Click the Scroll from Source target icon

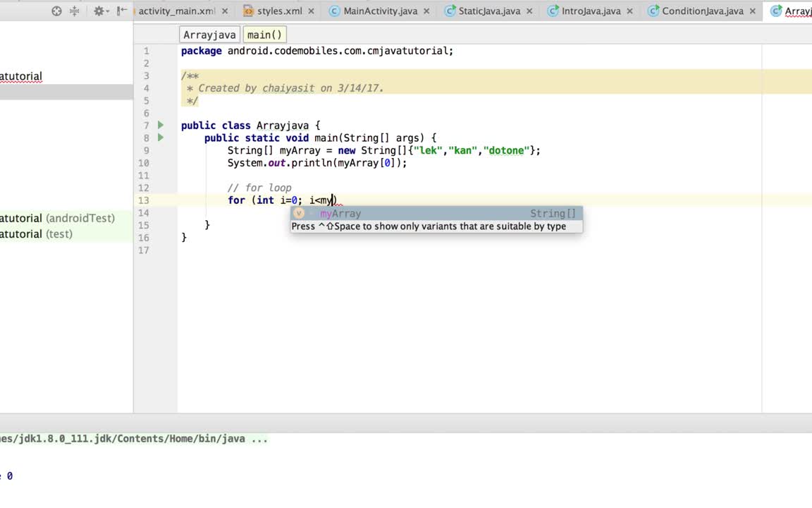click(x=56, y=11)
